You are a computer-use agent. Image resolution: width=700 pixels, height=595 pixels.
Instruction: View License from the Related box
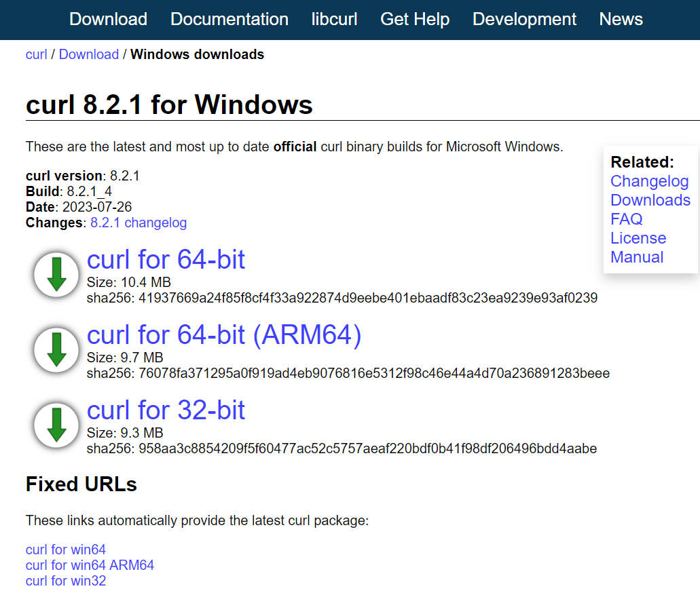638,238
